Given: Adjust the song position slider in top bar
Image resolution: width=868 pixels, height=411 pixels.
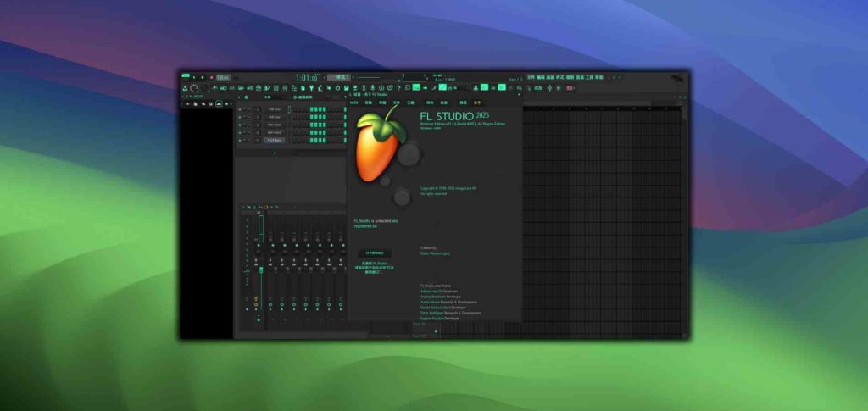Looking at the screenshot, I should pos(369,77).
